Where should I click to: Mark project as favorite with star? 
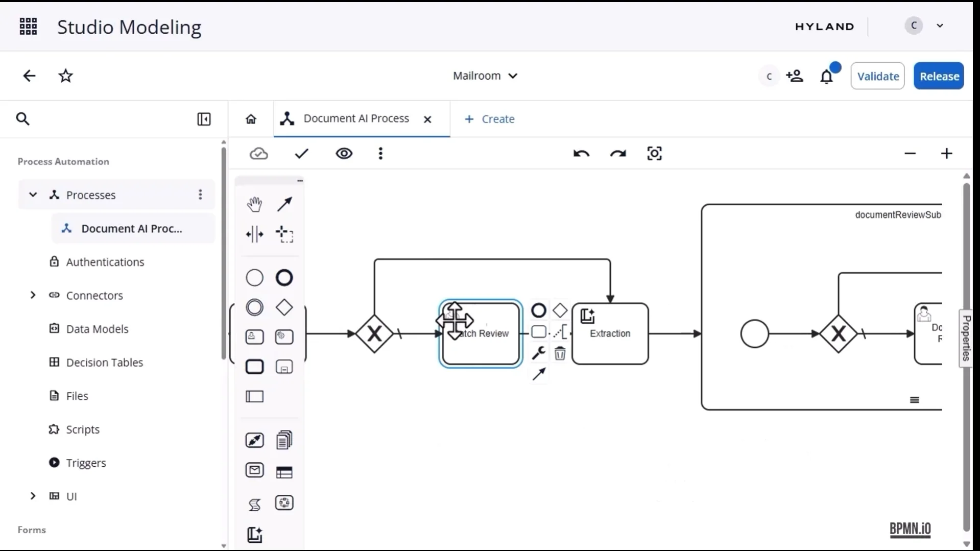[x=66, y=76]
